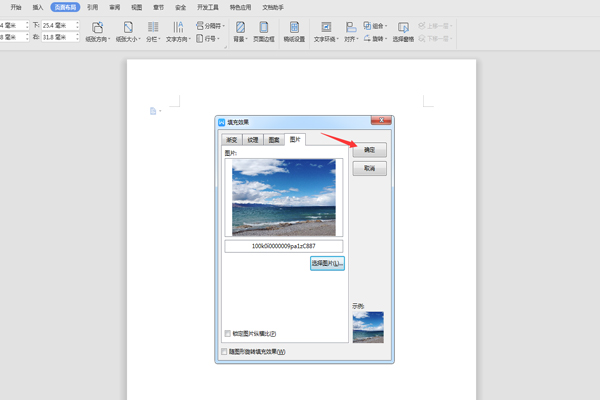
Task: Open the 插入 Insert ribbon tab
Action: tap(38, 6)
